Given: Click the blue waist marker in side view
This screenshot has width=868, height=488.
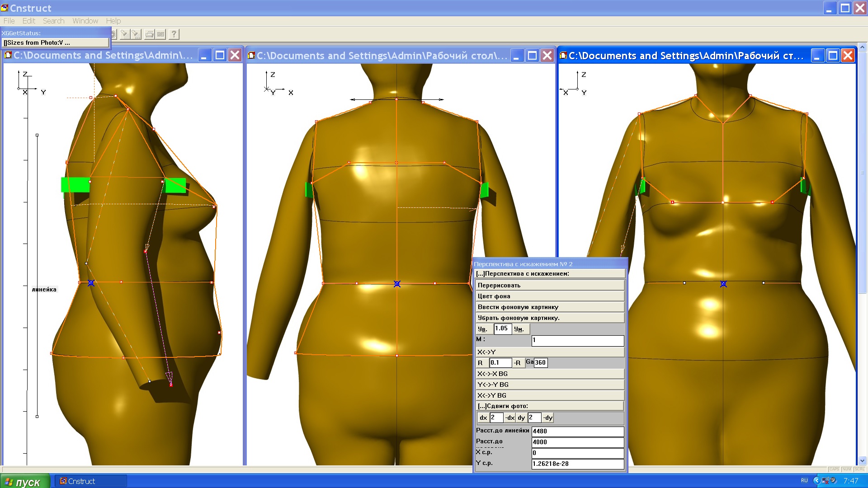Looking at the screenshot, I should (91, 283).
